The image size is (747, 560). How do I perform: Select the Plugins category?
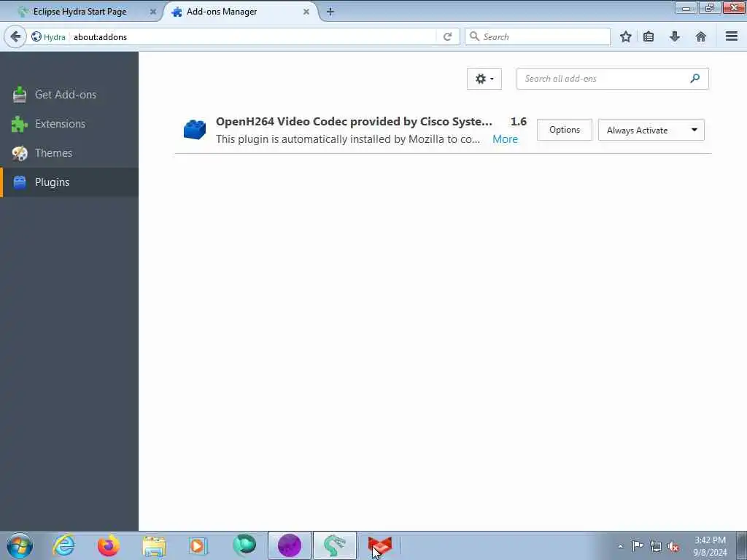(x=69, y=182)
